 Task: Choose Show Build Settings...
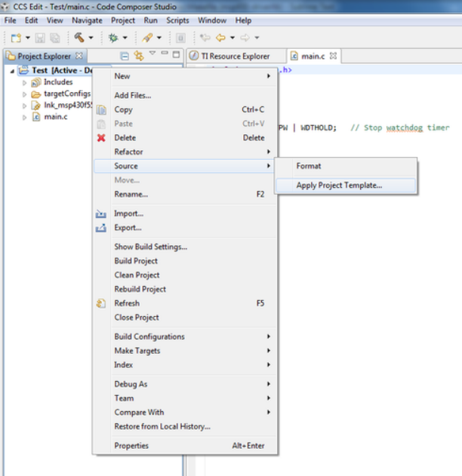pyautogui.click(x=185, y=247)
